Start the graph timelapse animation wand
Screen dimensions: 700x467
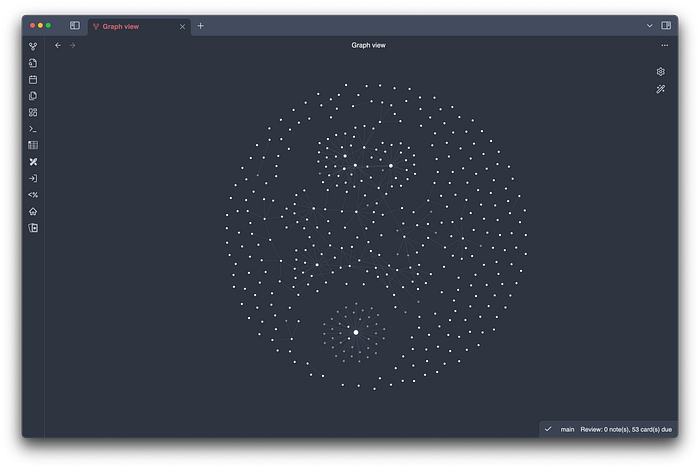(660, 89)
